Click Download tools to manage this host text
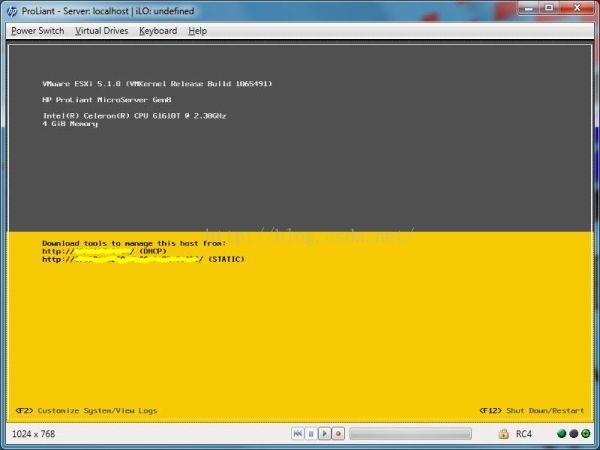This screenshot has height=450, width=600. click(134, 243)
